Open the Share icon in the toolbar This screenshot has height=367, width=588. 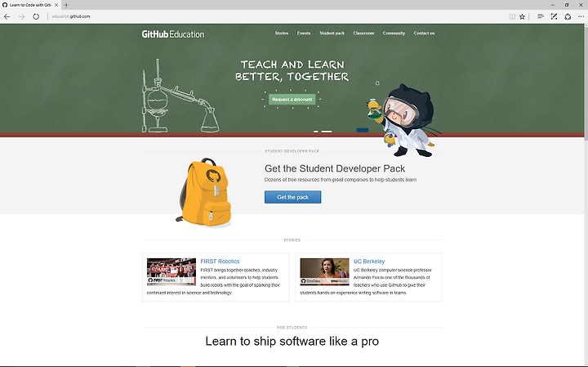(568, 16)
